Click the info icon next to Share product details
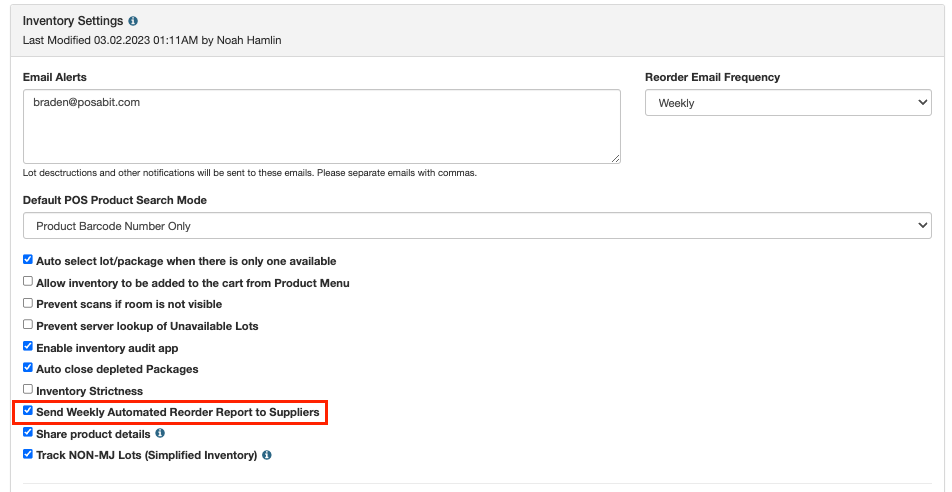The width and height of the screenshot is (952, 492). coord(160,433)
